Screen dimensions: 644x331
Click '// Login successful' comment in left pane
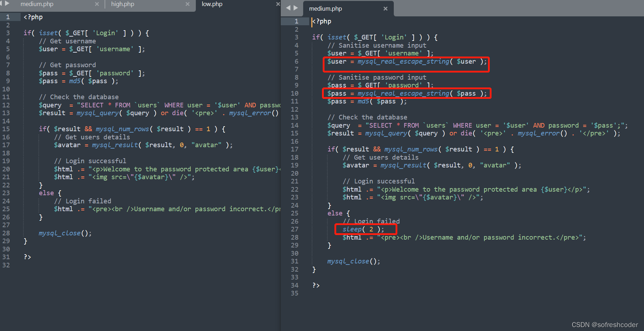(x=90, y=161)
